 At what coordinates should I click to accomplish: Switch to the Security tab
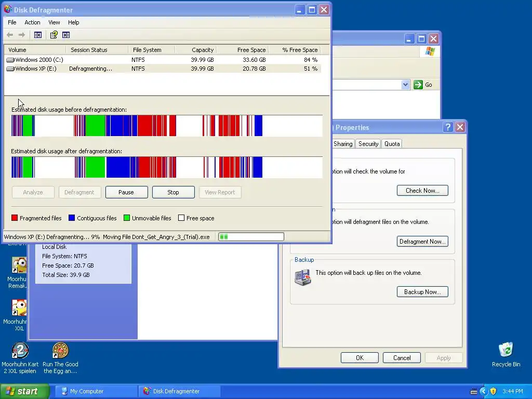point(368,144)
